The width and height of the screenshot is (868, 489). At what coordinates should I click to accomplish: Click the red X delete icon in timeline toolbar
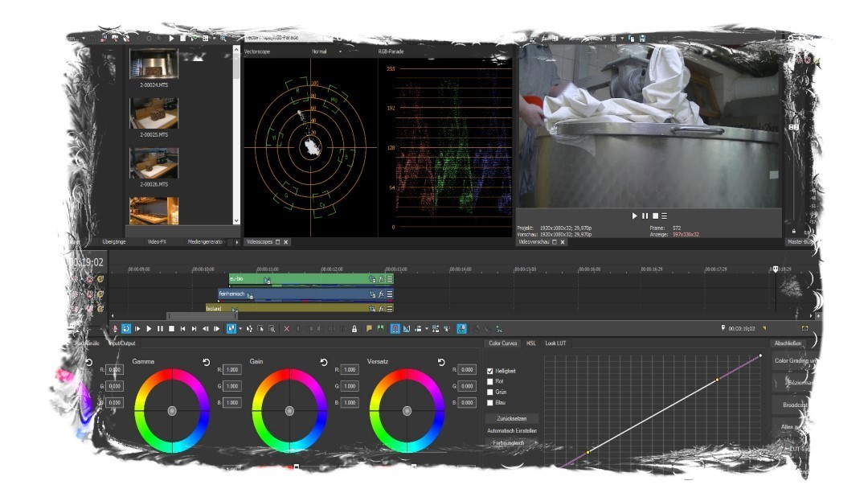coord(286,329)
